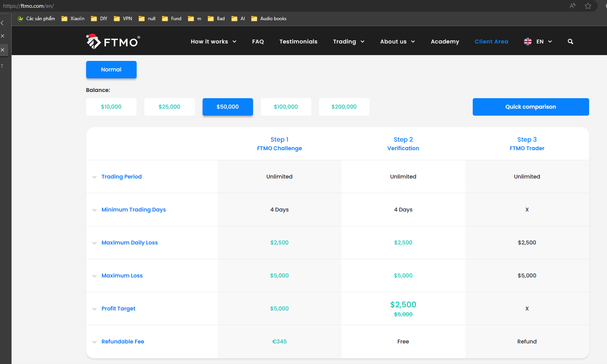Open the Bad bookmark folder
The image size is (607, 364).
point(216,19)
